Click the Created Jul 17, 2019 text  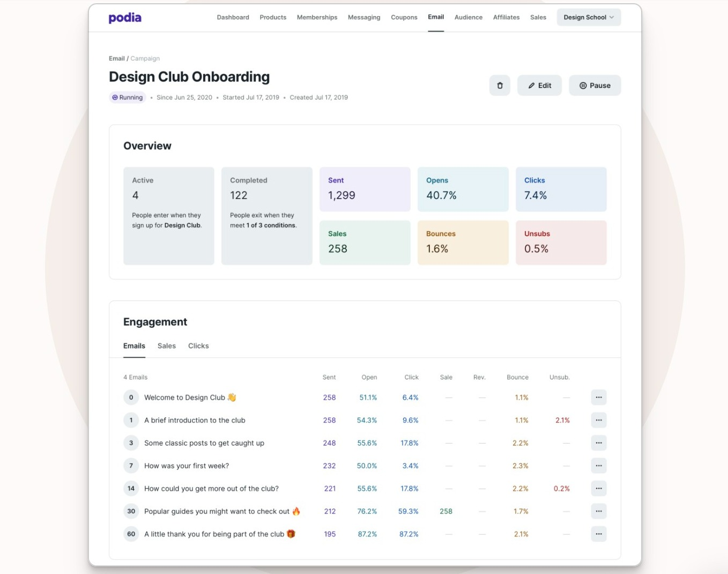(319, 98)
